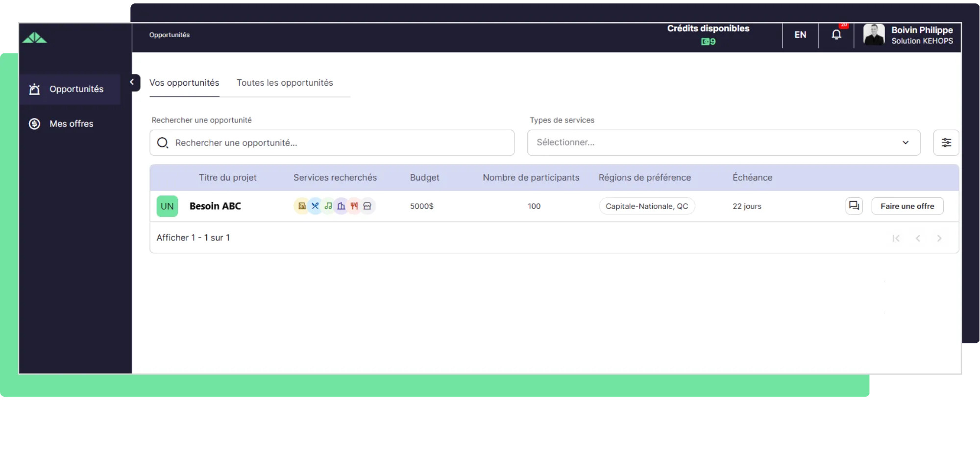Focus the Rechercher une opportunité search field

[x=338, y=143]
